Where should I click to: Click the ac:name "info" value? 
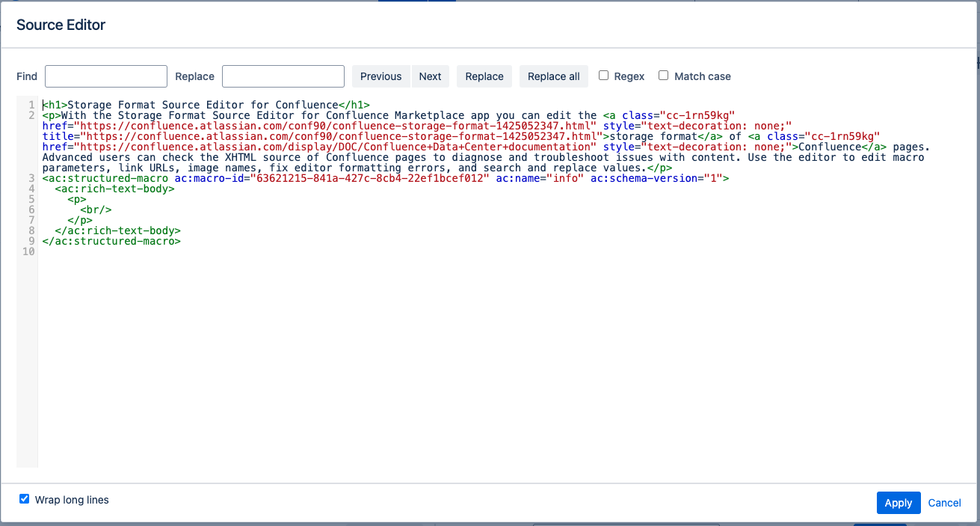pos(566,178)
